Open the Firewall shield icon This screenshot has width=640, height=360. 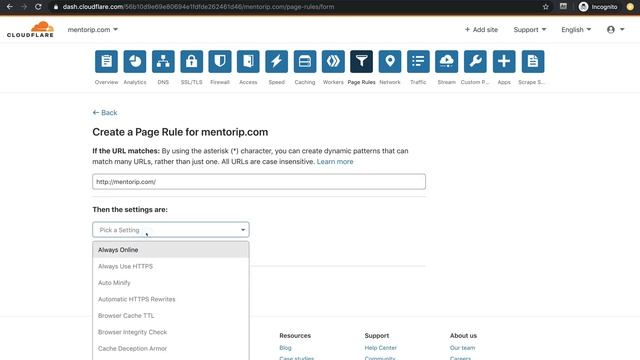tap(220, 62)
